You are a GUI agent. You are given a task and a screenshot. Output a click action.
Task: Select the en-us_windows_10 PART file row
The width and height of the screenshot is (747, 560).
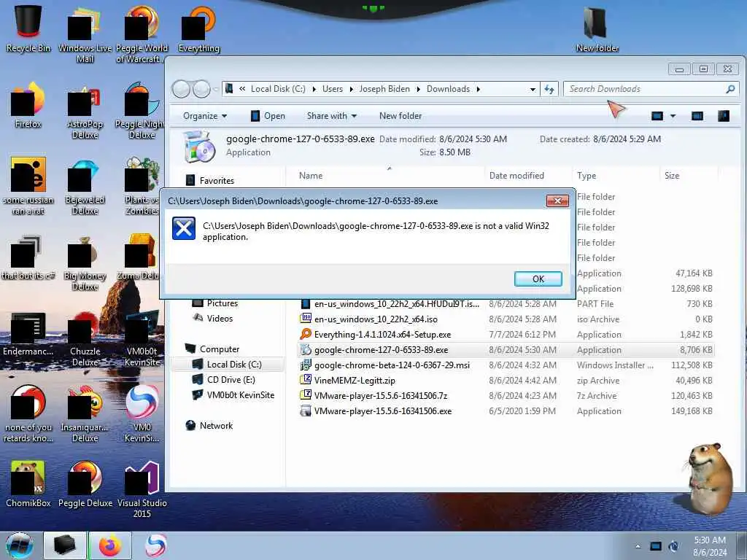coord(506,304)
